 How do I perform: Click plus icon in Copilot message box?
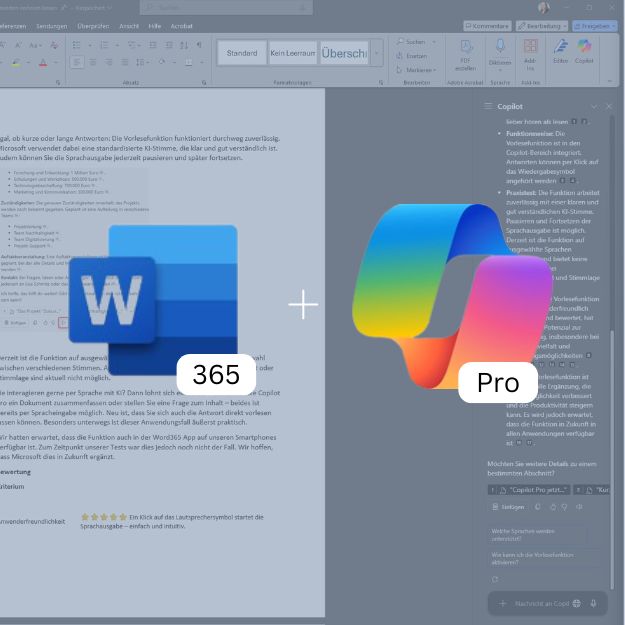[502, 603]
